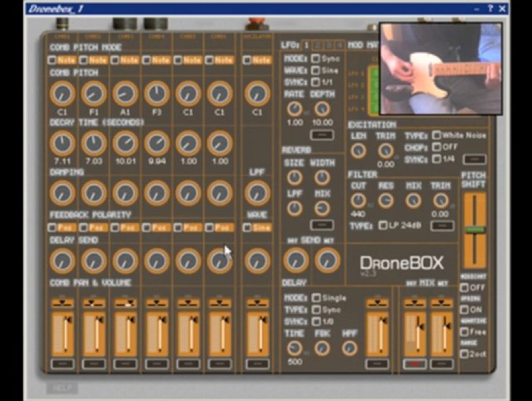Select LFO tab 2

point(317,45)
